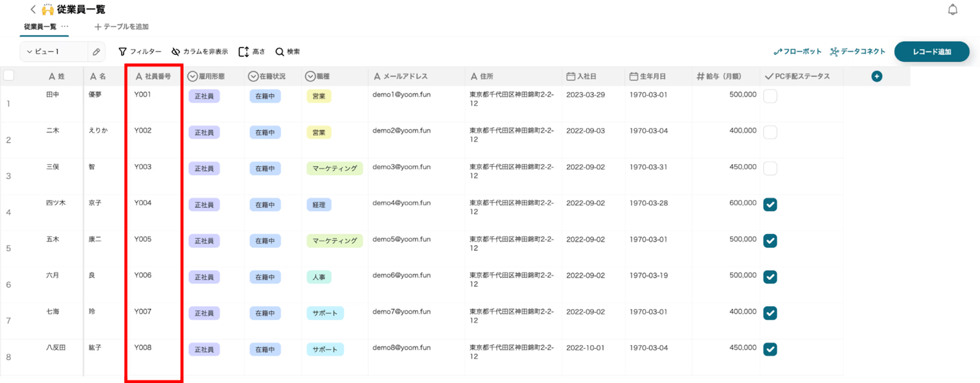Select the サポート tag in row Y007
Image resolution: width=980 pixels, height=383 pixels.
click(x=325, y=313)
